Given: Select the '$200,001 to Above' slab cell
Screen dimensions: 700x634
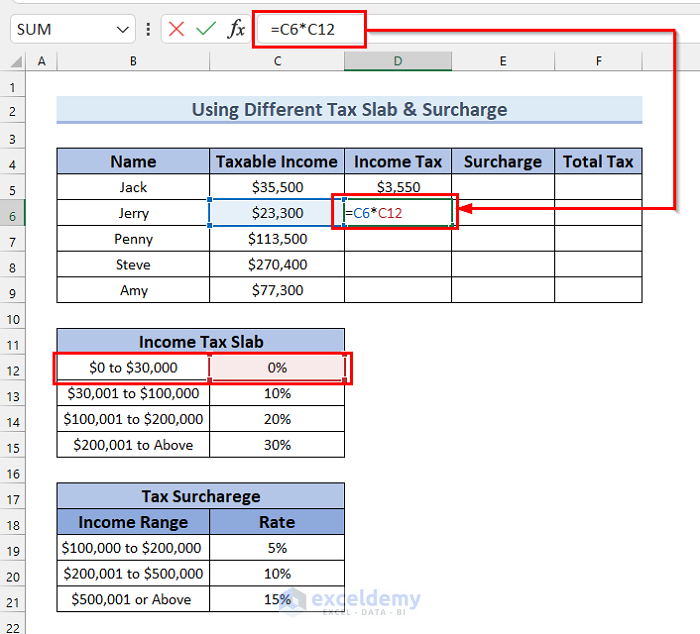Looking at the screenshot, I should pos(133,445).
